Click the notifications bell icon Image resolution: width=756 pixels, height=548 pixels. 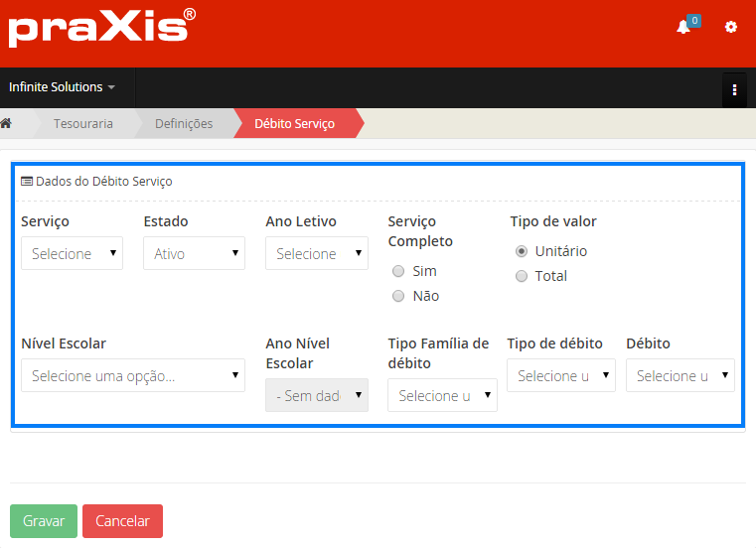tap(683, 28)
